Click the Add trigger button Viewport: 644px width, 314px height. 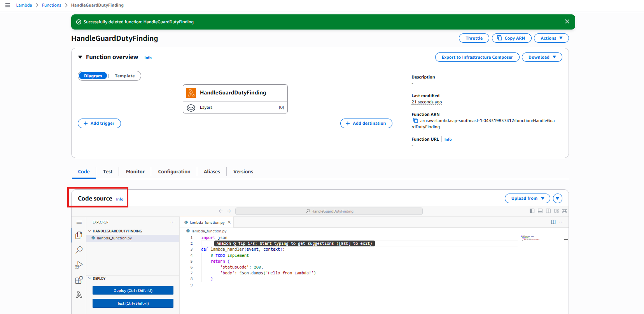click(x=99, y=123)
